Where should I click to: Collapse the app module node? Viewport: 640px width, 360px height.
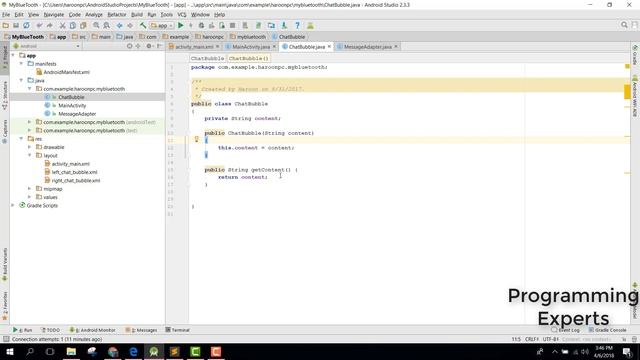pyautogui.click(x=13, y=55)
